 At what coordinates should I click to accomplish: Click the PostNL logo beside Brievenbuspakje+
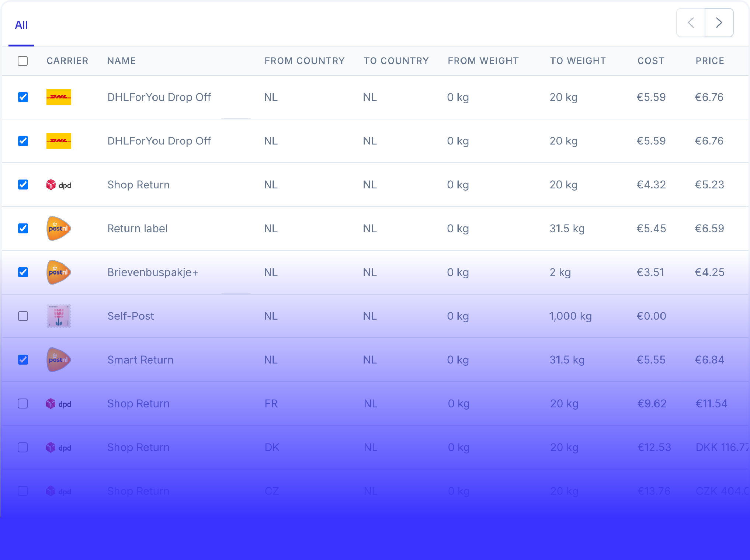click(59, 272)
